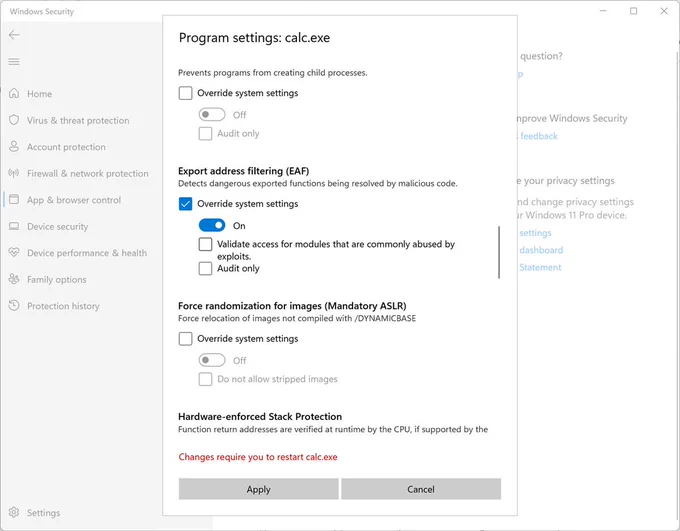This screenshot has width=680, height=531.
Task: Select App & browser control
Action: click(74, 200)
